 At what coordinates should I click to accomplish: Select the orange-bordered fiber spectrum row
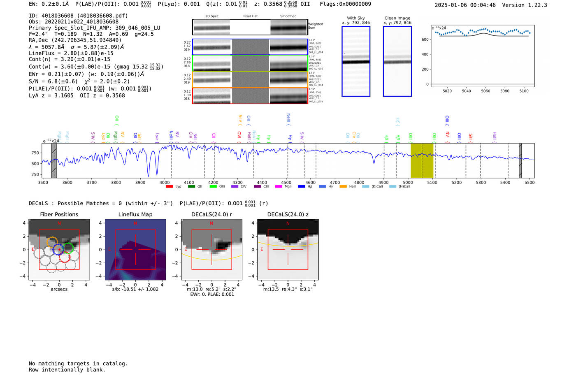[x=250, y=79]
